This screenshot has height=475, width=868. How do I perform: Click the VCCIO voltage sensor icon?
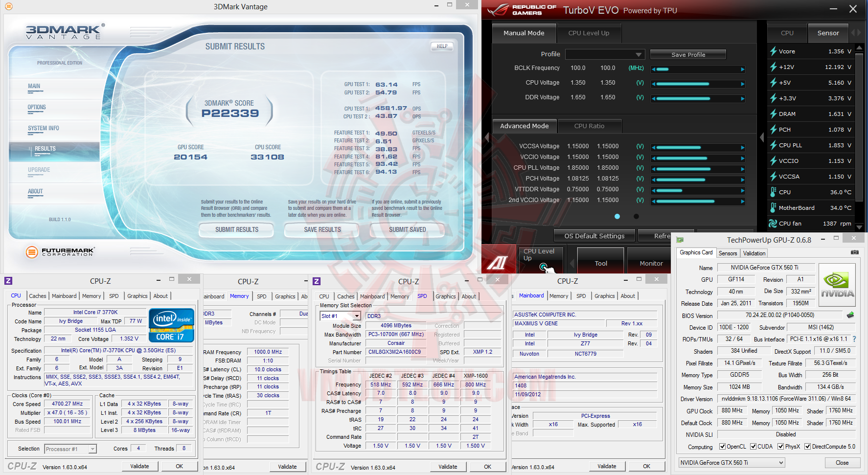773,161
